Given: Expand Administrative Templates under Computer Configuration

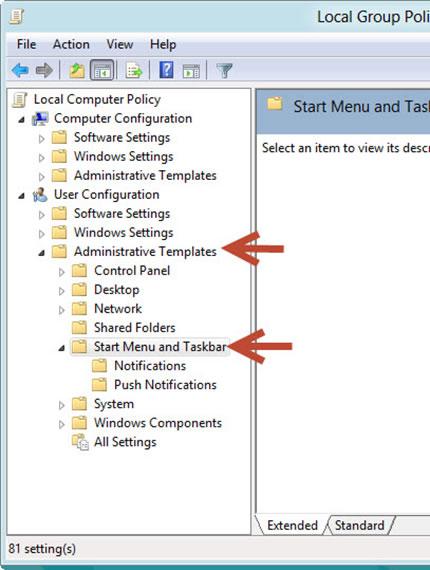Looking at the screenshot, I should coord(42,176).
